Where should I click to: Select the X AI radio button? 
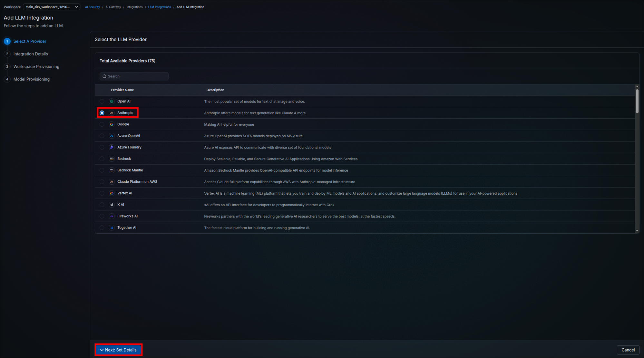click(x=102, y=205)
